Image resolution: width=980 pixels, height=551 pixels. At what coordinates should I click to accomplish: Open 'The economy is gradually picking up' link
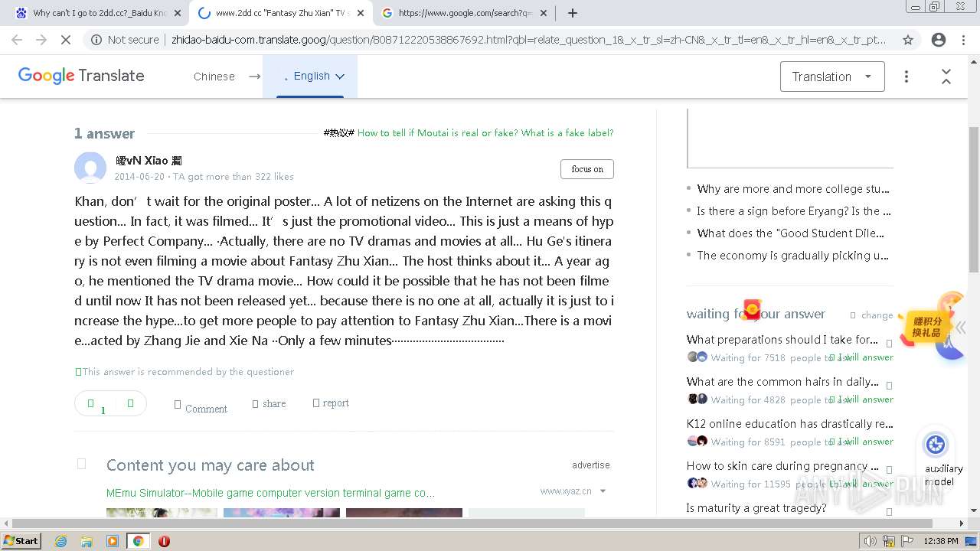coord(792,256)
